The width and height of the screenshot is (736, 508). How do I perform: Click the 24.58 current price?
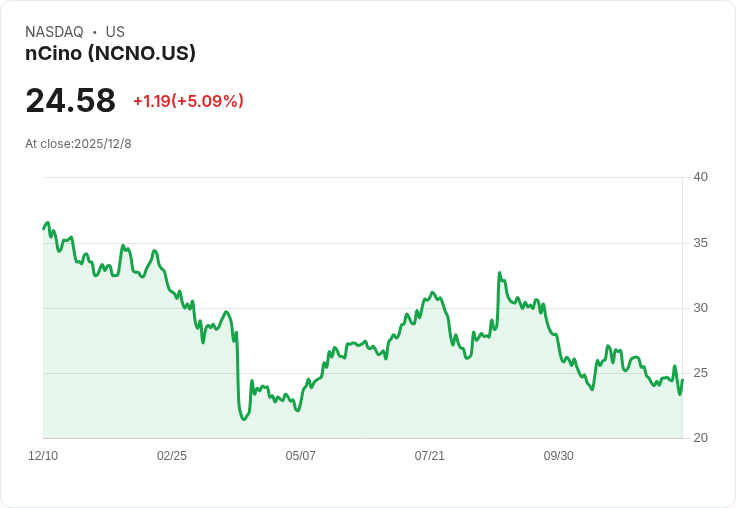(x=70, y=100)
